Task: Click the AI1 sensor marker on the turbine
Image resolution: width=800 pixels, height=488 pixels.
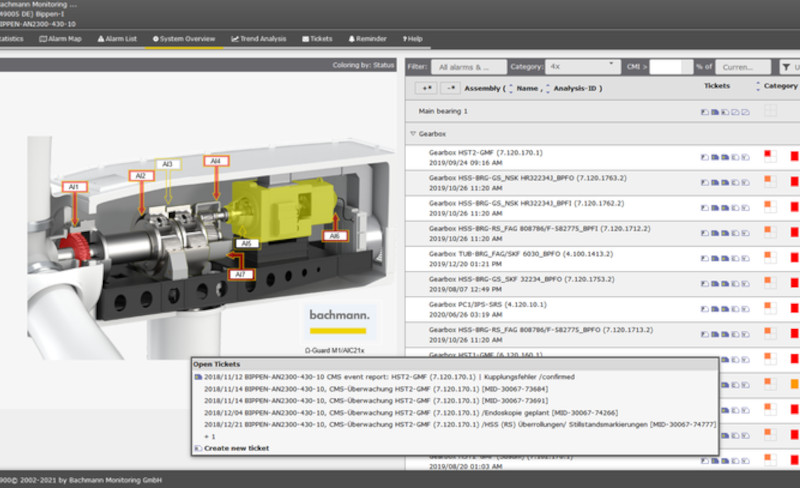Action: [74, 187]
